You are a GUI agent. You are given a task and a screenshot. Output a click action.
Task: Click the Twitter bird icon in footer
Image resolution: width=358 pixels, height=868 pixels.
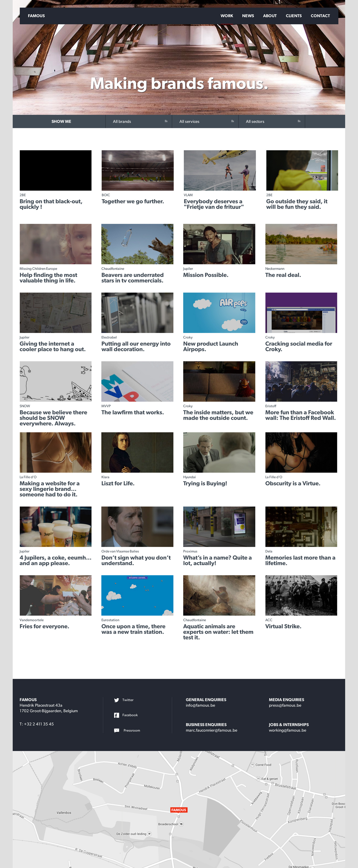(x=116, y=700)
